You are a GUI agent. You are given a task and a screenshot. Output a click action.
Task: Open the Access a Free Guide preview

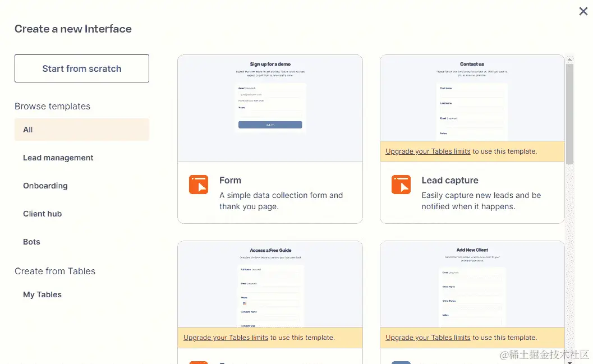coord(270,283)
